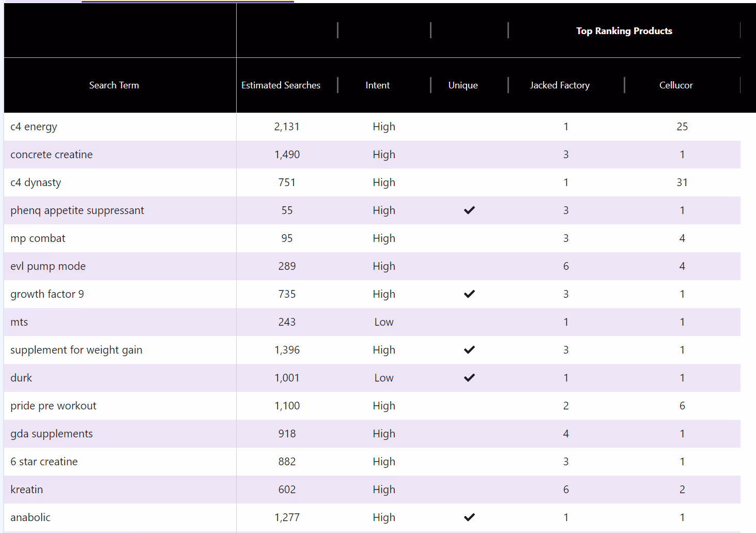Select the 'c4 dynasty' search term
This screenshot has height=533, width=756.
36,182
